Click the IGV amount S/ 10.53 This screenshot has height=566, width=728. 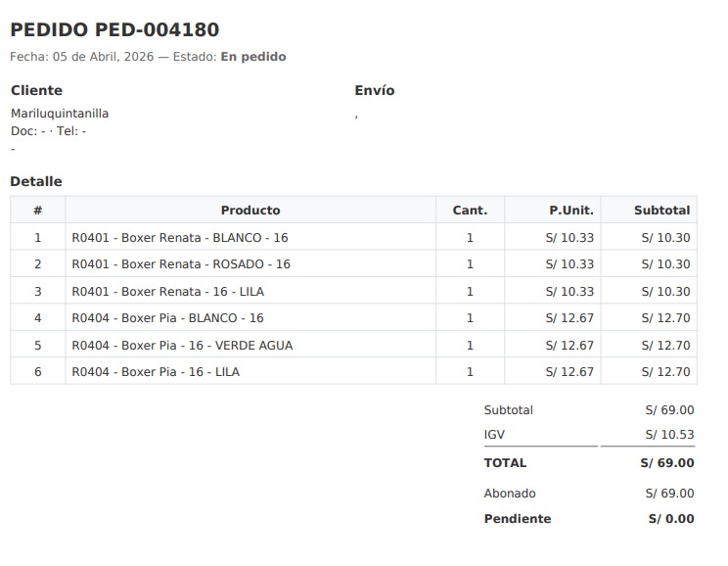coord(669,435)
